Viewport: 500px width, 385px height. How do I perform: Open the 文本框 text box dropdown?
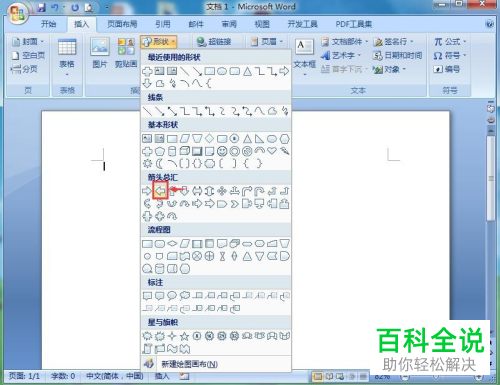(304, 57)
